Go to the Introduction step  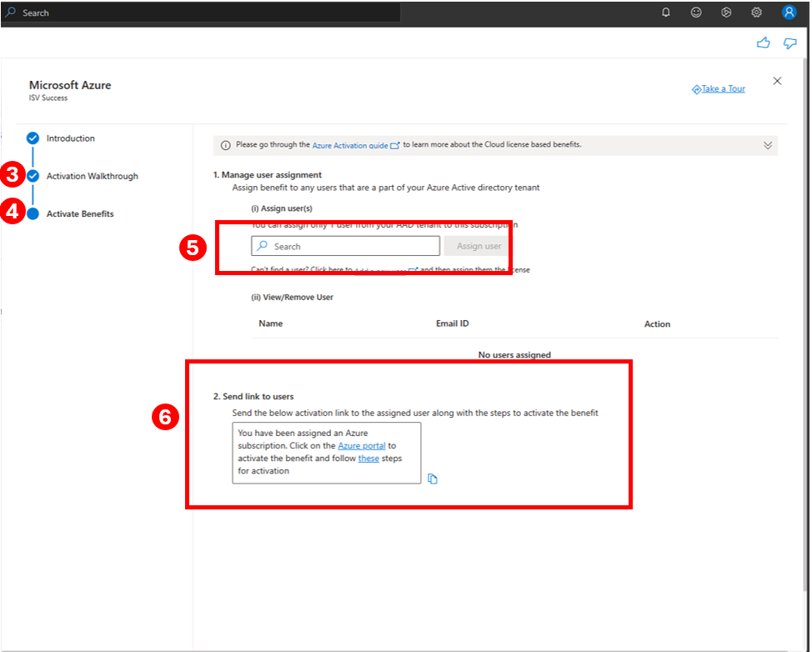(x=70, y=138)
